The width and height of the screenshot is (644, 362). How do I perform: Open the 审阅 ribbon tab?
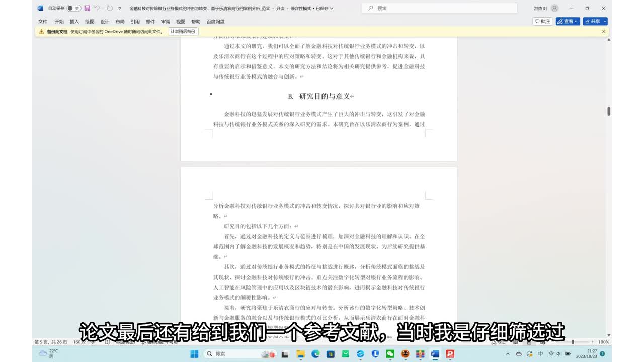click(x=165, y=22)
